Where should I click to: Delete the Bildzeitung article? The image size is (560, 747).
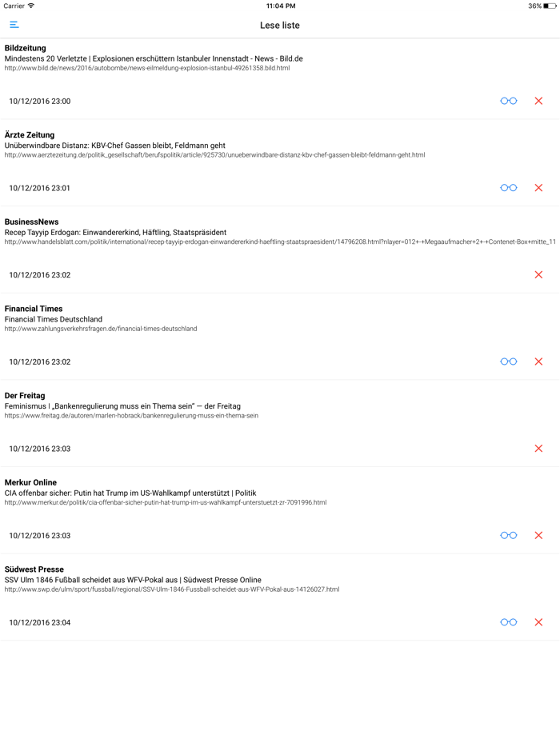coord(538,101)
